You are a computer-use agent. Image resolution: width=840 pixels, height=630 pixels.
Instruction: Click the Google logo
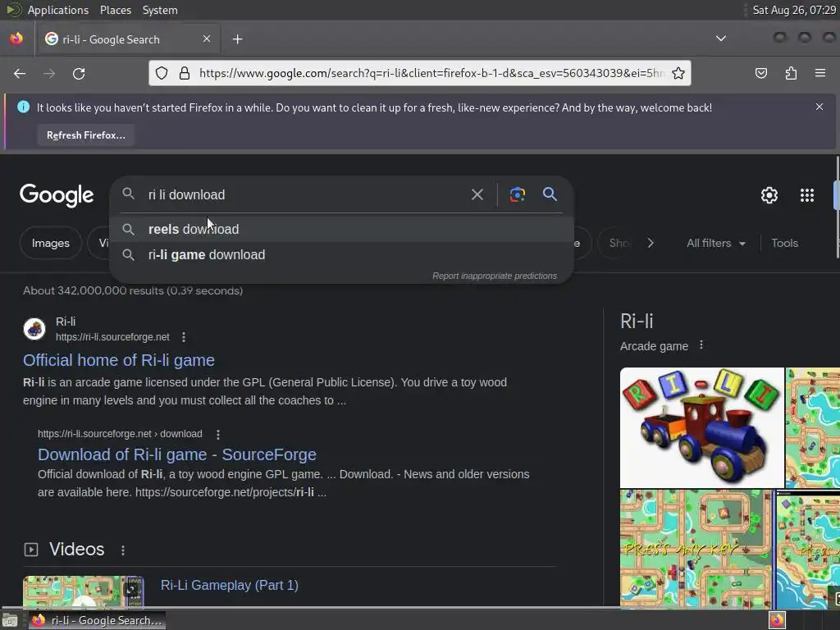tap(57, 195)
